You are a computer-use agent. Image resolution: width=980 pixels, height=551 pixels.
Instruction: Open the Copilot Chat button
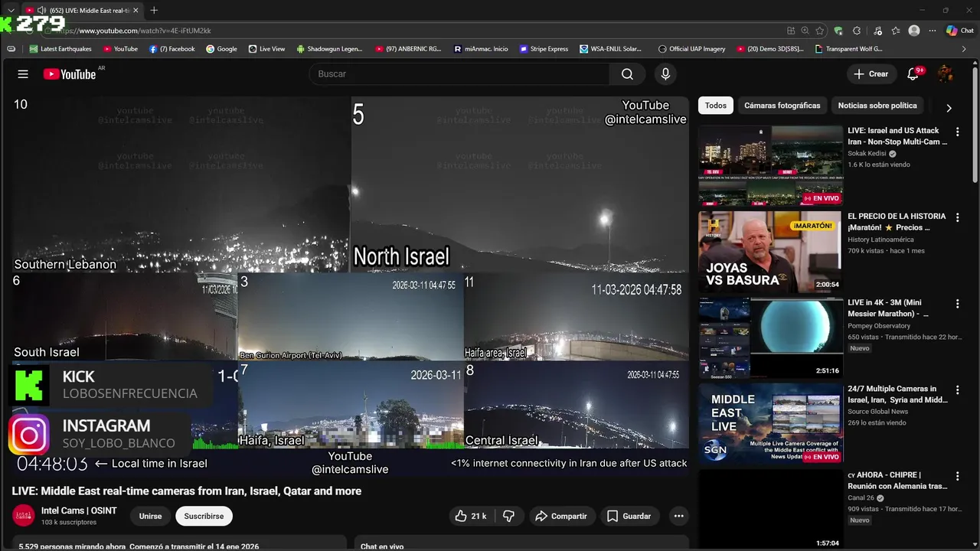[960, 31]
